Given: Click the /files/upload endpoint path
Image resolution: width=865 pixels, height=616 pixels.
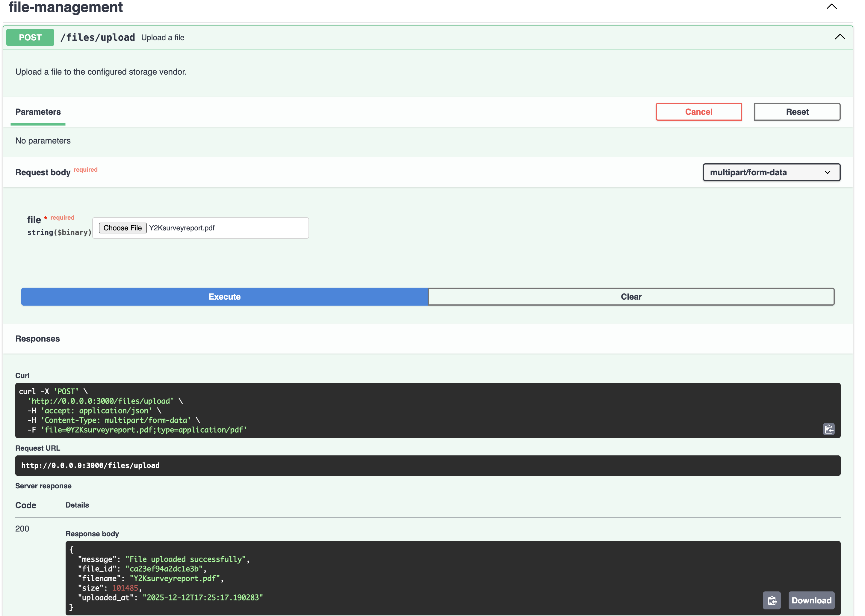Looking at the screenshot, I should 98,37.
